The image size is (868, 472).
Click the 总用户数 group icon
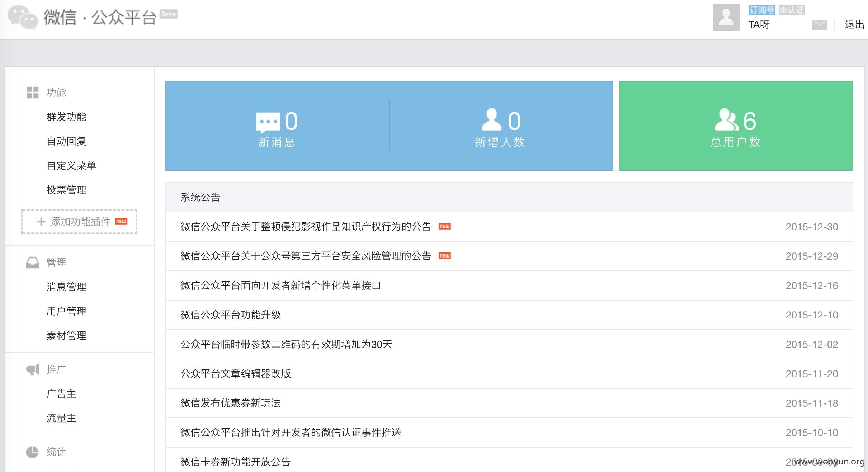727,120
